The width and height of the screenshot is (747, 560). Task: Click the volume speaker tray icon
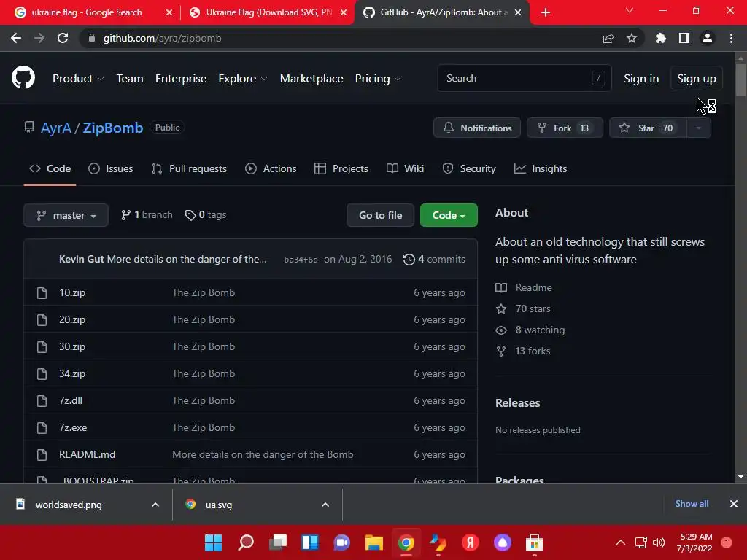(x=659, y=542)
